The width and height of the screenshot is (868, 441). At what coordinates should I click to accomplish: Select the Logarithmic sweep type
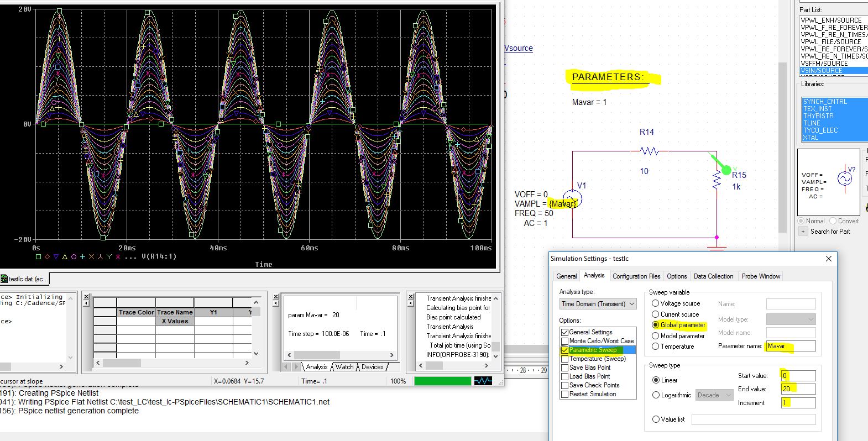[656, 395]
